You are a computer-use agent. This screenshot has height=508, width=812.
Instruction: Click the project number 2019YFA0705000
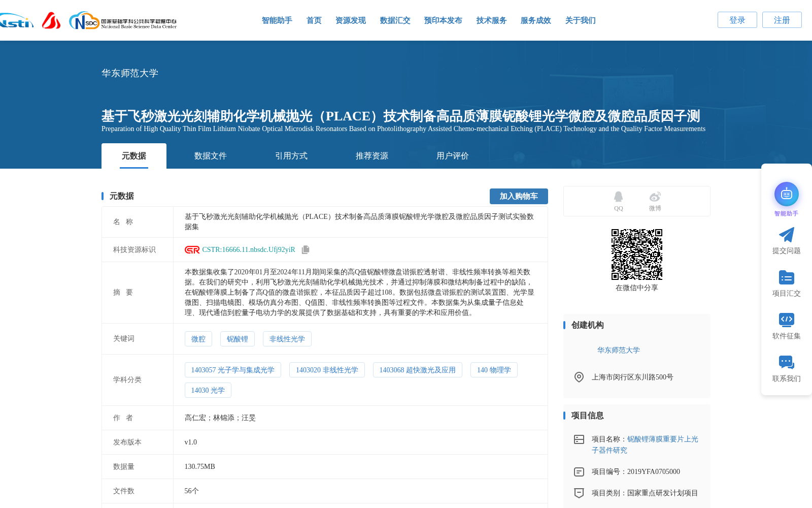654,471
